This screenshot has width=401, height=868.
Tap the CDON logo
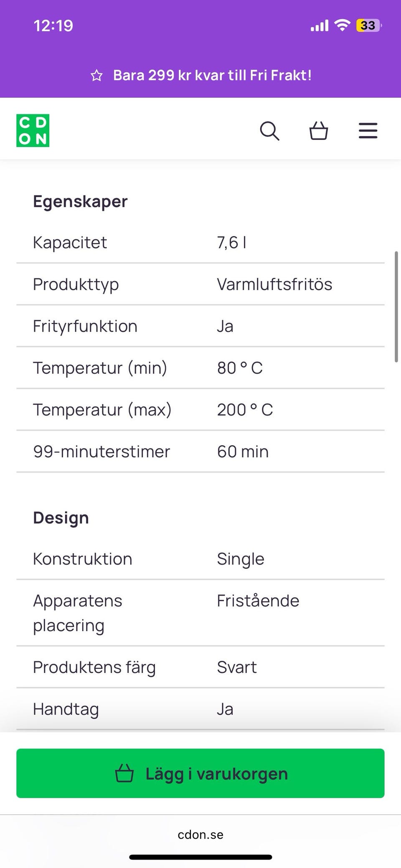click(x=33, y=130)
